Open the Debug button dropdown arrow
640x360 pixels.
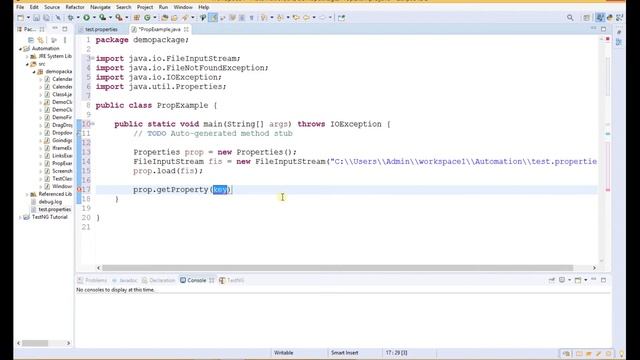78,18
